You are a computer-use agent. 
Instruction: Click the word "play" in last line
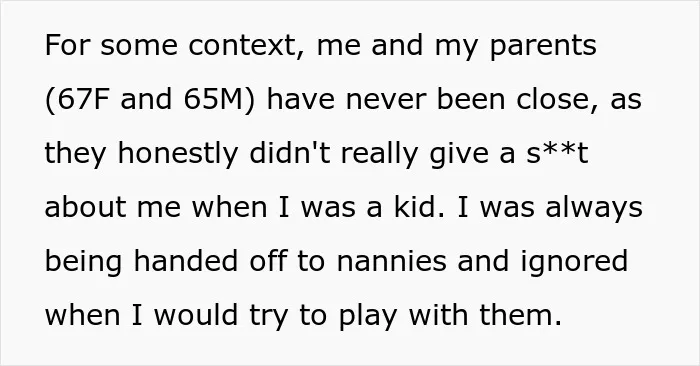click(x=367, y=316)
